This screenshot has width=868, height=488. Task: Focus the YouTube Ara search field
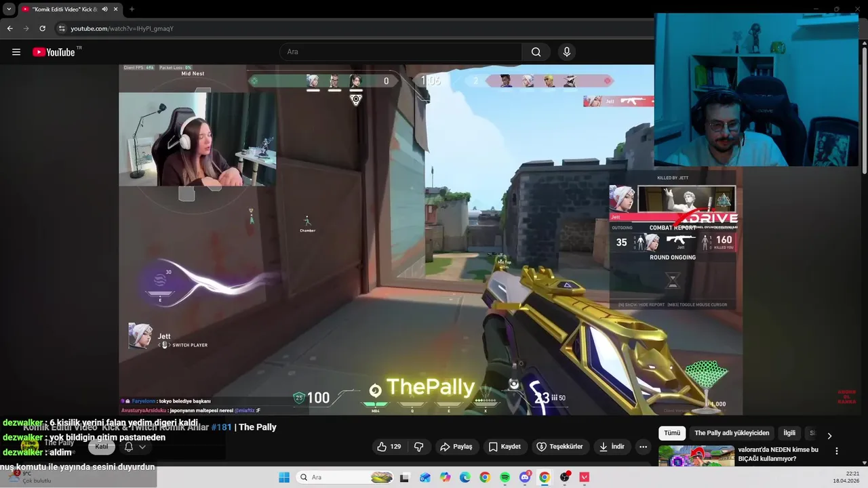pyautogui.click(x=401, y=52)
